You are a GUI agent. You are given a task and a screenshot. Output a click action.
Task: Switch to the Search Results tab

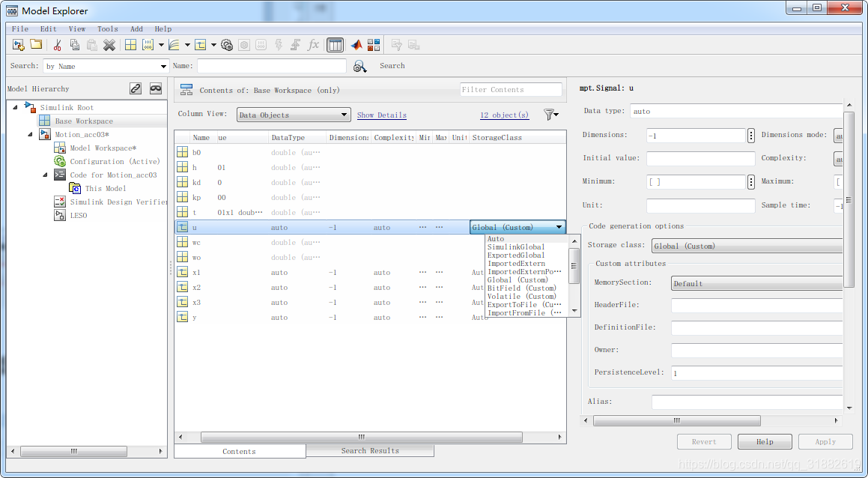click(x=370, y=451)
